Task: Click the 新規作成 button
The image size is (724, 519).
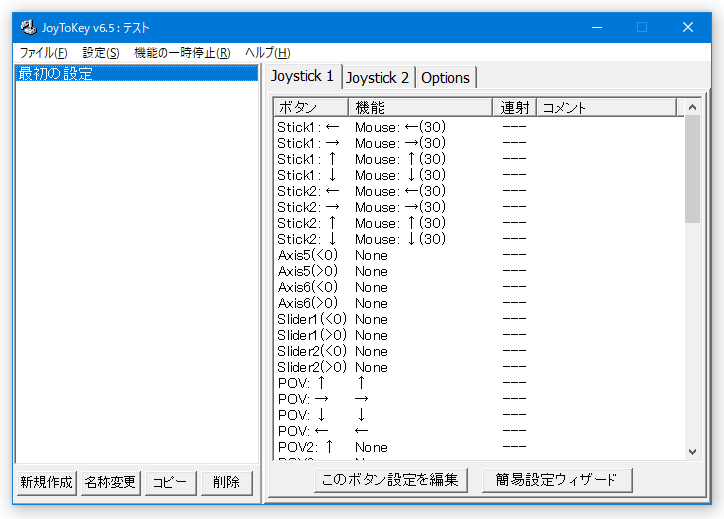Action: [47, 483]
